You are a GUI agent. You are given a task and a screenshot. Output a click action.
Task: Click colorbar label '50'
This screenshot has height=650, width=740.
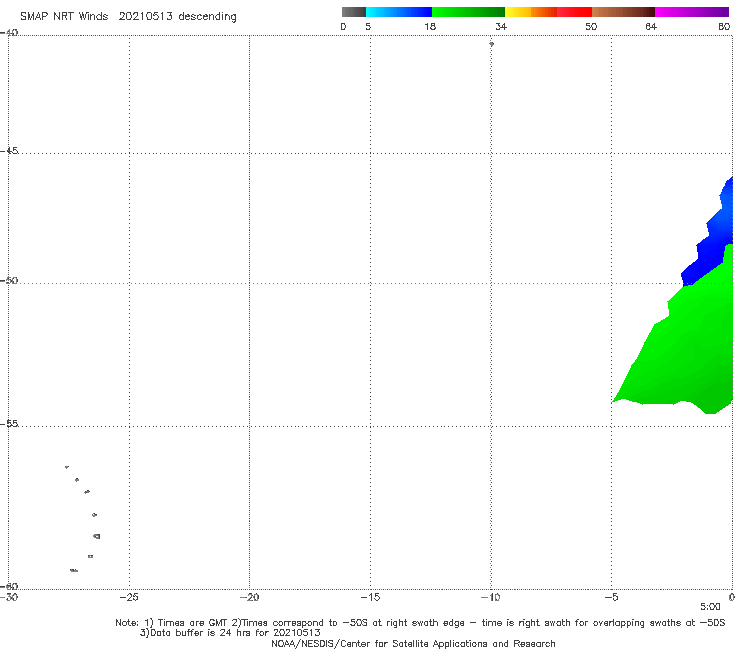pos(591,26)
